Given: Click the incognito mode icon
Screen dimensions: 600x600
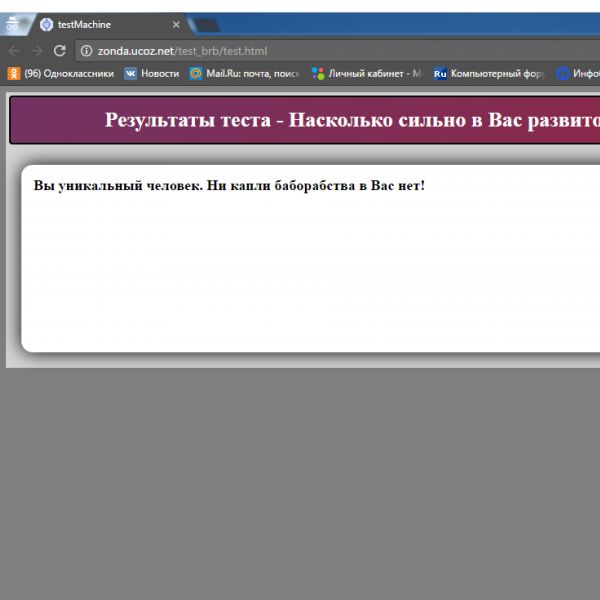Looking at the screenshot, I should point(13,25).
